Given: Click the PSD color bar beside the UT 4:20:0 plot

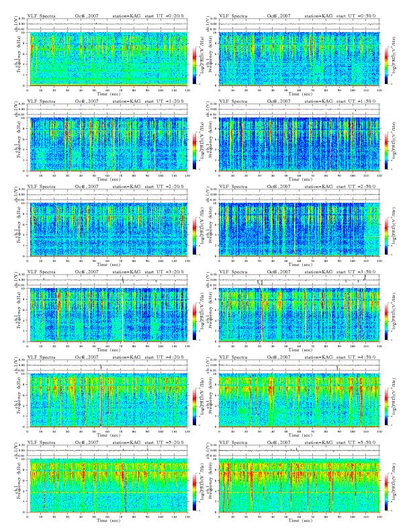Looking at the screenshot, I should pyautogui.click(x=194, y=406).
